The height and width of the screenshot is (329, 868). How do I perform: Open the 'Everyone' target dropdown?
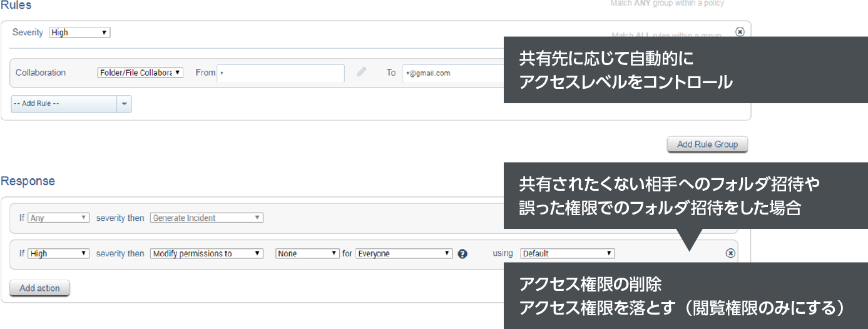click(404, 253)
